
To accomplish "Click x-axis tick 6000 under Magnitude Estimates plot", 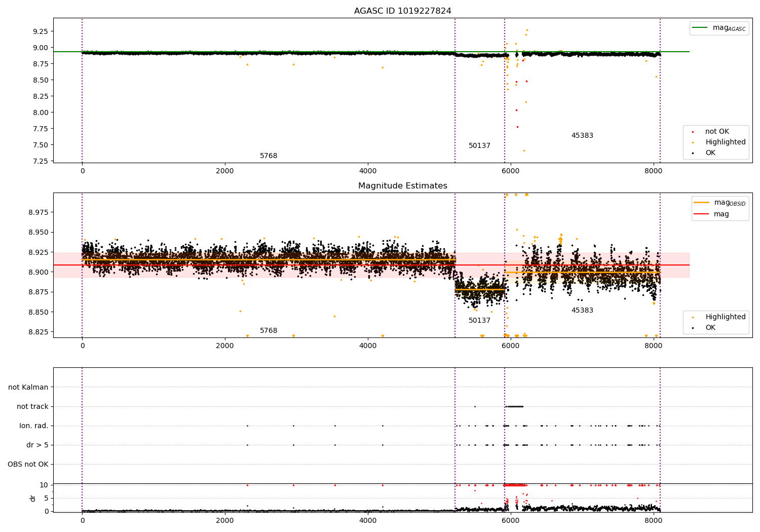I will (511, 346).
